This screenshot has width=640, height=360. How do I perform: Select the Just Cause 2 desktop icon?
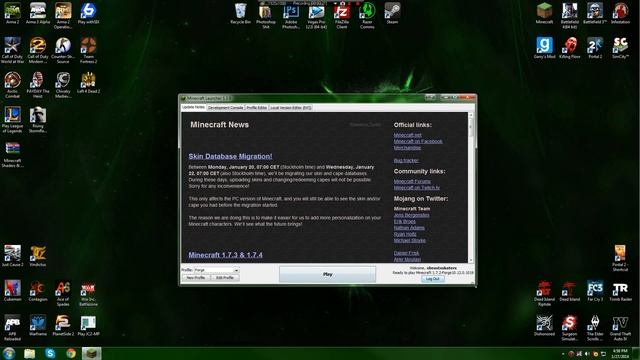tap(12, 256)
